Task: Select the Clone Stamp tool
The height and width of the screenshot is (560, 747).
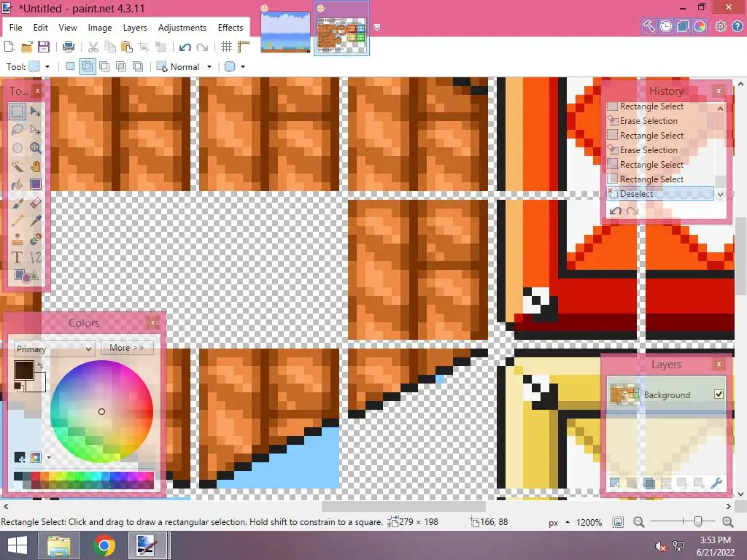Action: pos(18,239)
